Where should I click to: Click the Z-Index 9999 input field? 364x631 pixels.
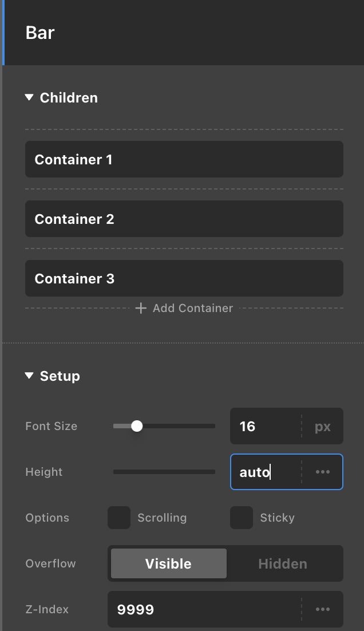pos(203,609)
